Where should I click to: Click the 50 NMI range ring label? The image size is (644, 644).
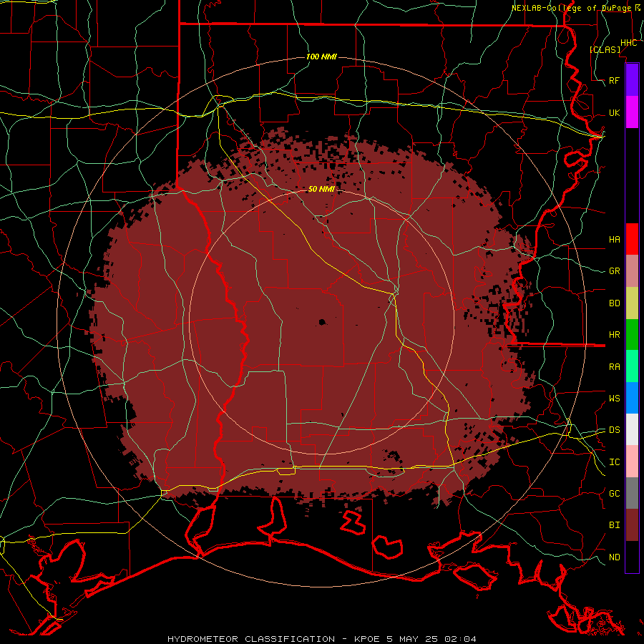coord(321,189)
